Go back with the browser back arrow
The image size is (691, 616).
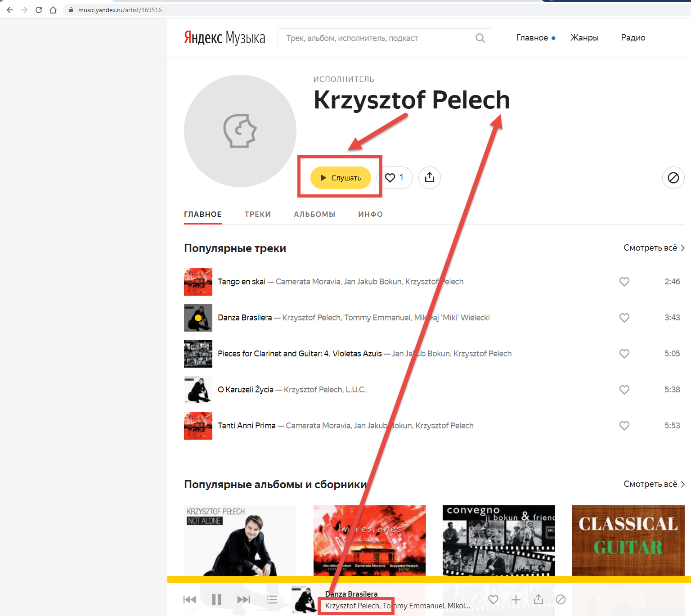click(x=10, y=10)
